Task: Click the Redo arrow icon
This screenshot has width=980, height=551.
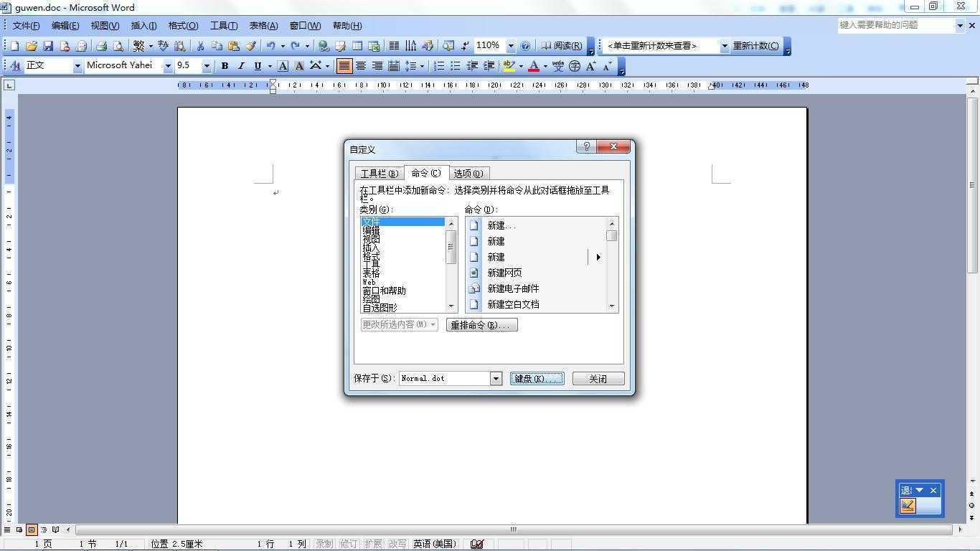Action: click(x=296, y=46)
